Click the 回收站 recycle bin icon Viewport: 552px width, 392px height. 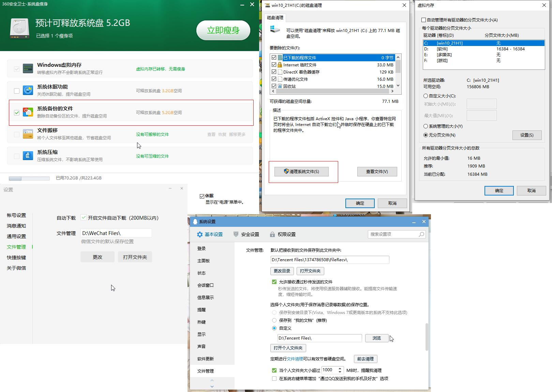tap(280, 86)
